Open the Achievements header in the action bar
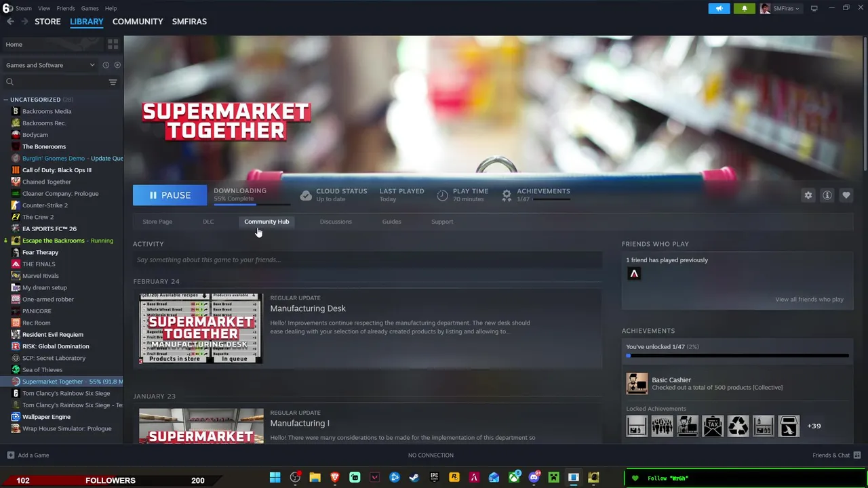The width and height of the screenshot is (868, 488). point(543,191)
